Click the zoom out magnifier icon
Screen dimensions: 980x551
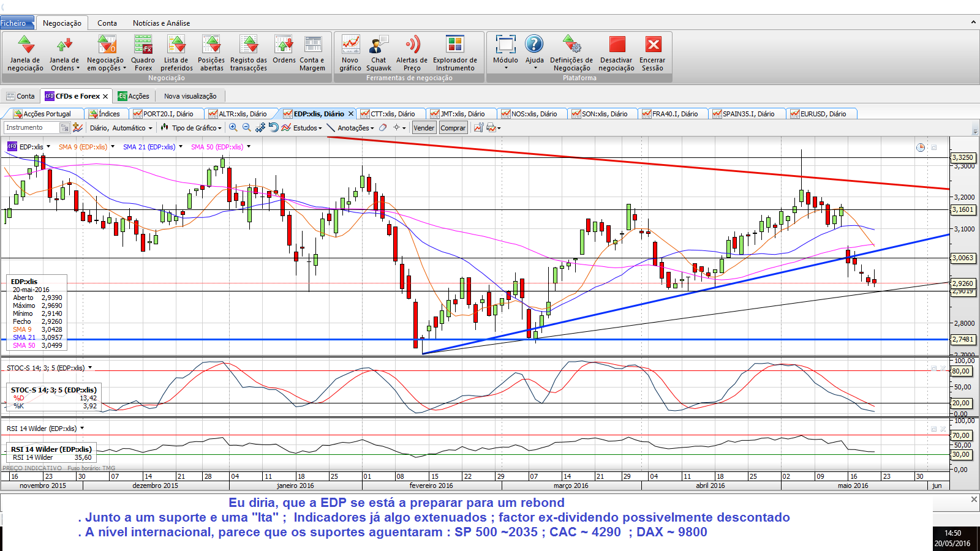click(246, 127)
